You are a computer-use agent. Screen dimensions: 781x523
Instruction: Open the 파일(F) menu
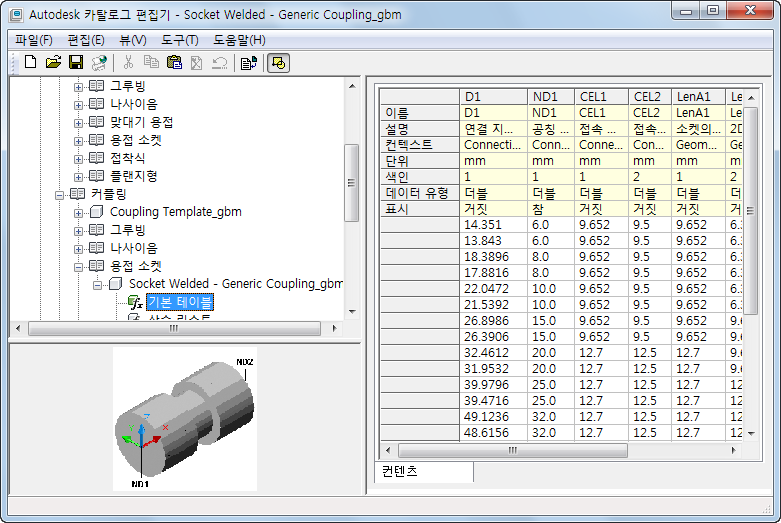pos(33,40)
